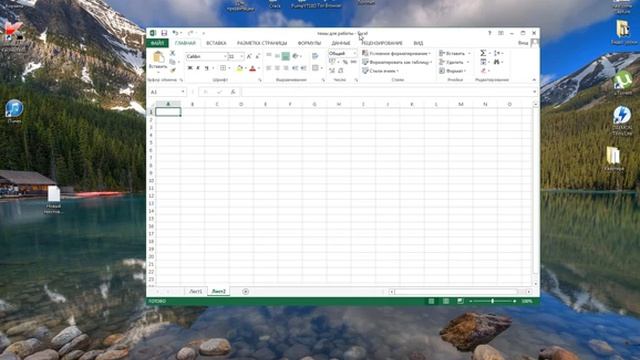This screenshot has width=640, height=360.
Task: Open the ФАЙЛ (File) tab
Action: pyautogui.click(x=158, y=43)
